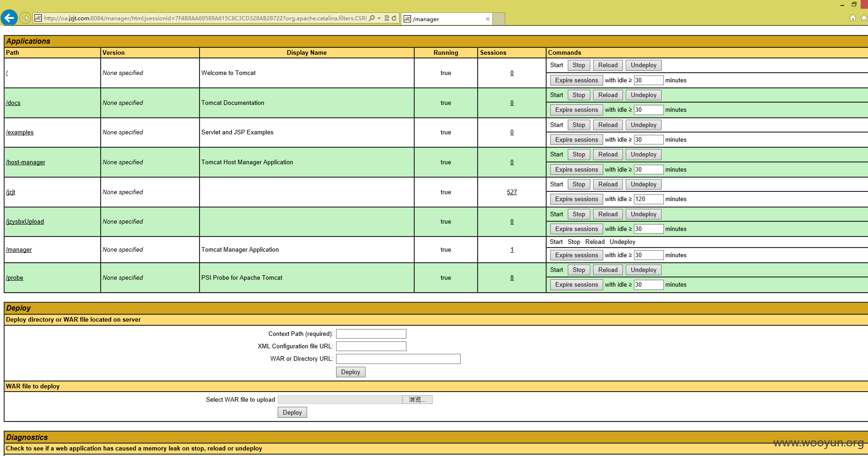The image size is (868, 456).
Task: Select the /manager browser tab
Action: [x=447, y=19]
